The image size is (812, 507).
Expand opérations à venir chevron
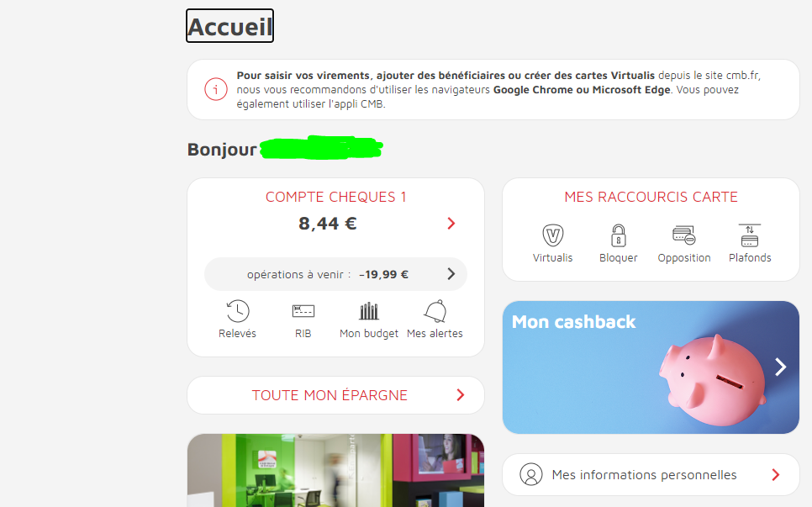(451, 274)
